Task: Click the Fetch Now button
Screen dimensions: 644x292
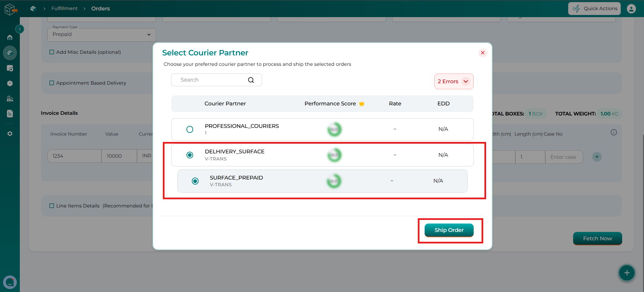Action: [597, 238]
